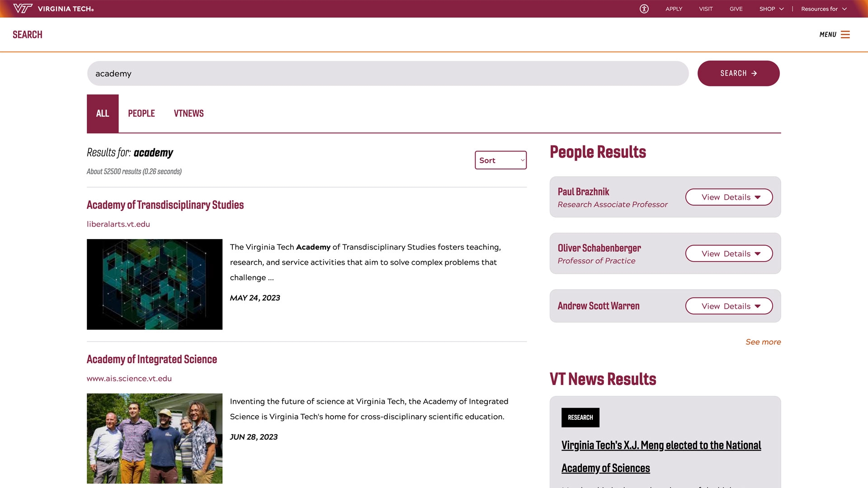Image resolution: width=868 pixels, height=488 pixels.
Task: Select the ALL results tab
Action: click(102, 113)
